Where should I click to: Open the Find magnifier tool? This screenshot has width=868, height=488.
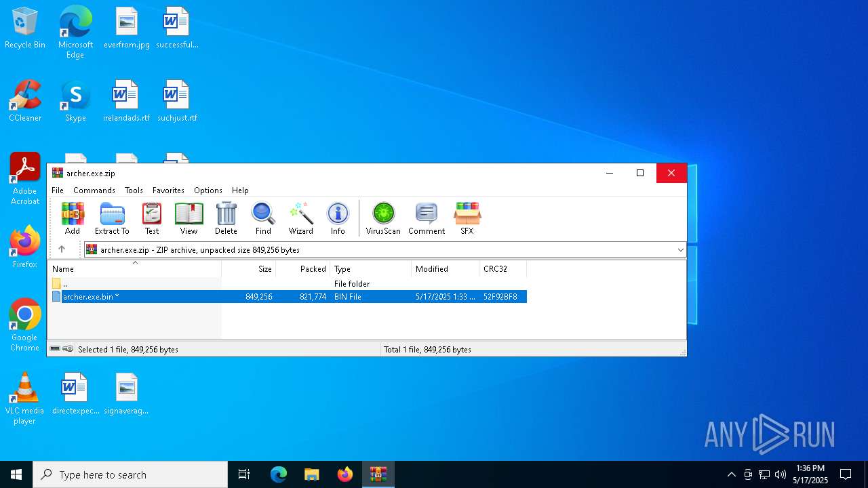coord(263,218)
